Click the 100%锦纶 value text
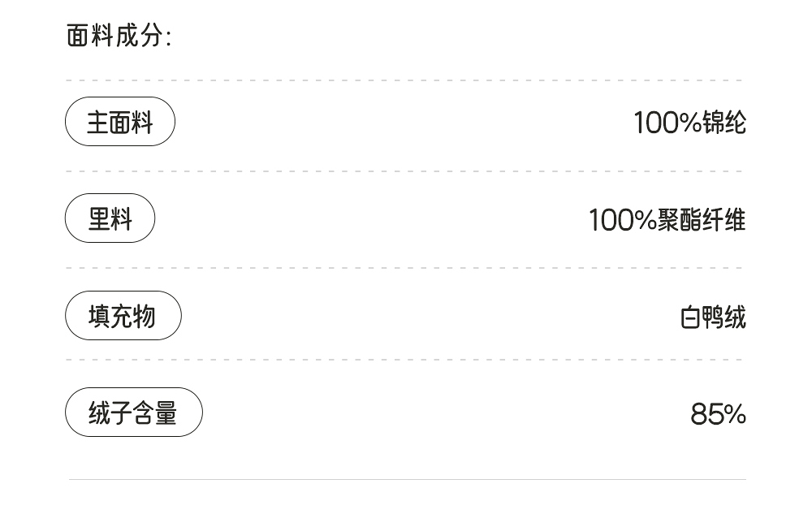The height and width of the screenshot is (514, 812). pos(689,123)
